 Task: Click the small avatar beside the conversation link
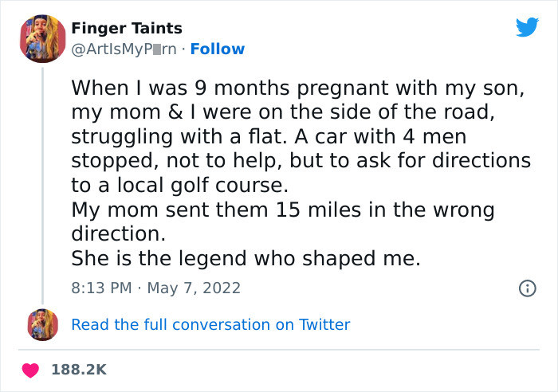[42, 324]
